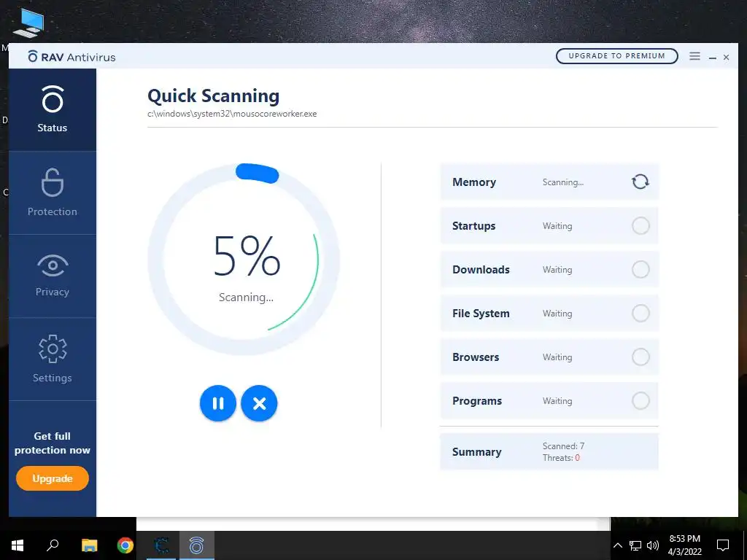Screen dimensions: 747x560
Task: Click Upgrade to Premium button
Action: (x=616, y=55)
